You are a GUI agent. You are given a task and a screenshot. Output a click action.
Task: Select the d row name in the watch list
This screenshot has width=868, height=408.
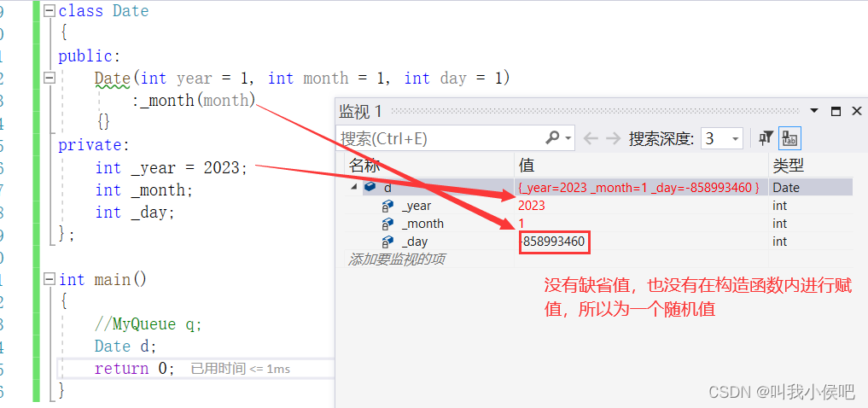pos(387,188)
